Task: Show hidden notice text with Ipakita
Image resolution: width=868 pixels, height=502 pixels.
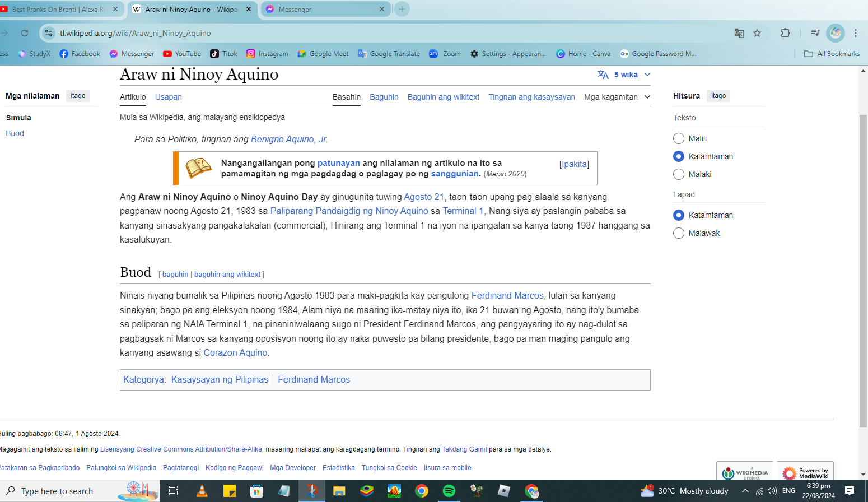Action: (574, 164)
